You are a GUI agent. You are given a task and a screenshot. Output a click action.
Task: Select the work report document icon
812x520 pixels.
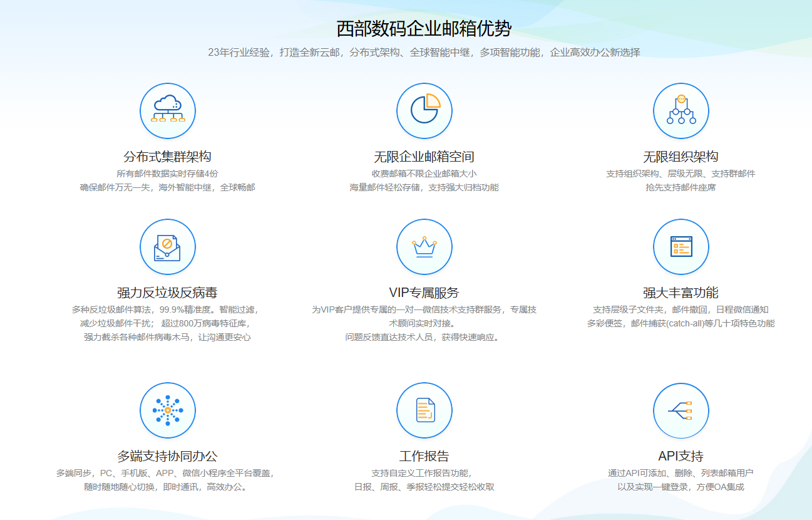click(x=424, y=410)
